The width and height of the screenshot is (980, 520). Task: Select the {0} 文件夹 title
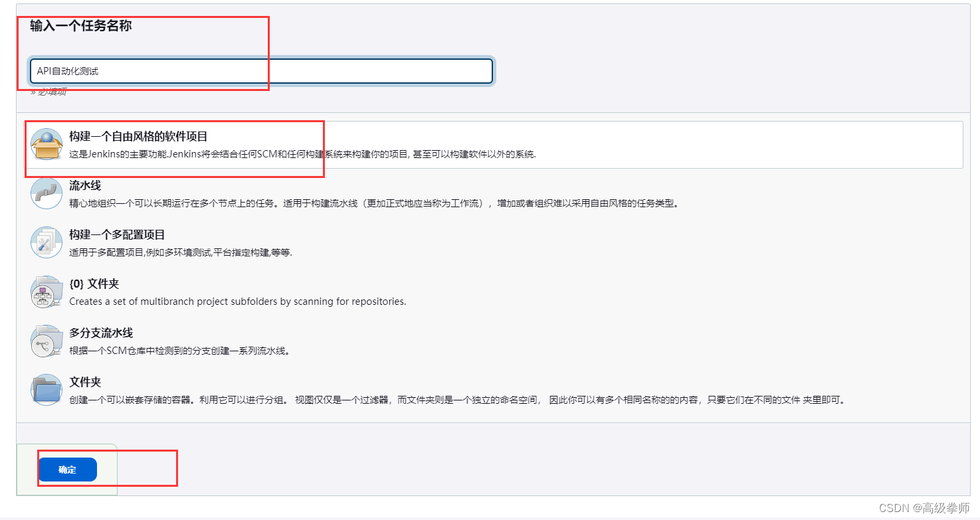(94, 284)
